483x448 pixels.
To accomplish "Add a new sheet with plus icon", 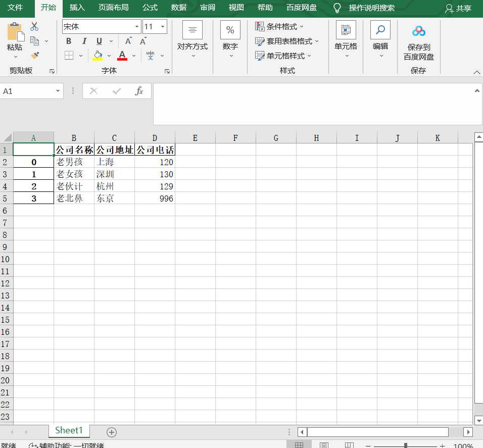I will coord(112,432).
